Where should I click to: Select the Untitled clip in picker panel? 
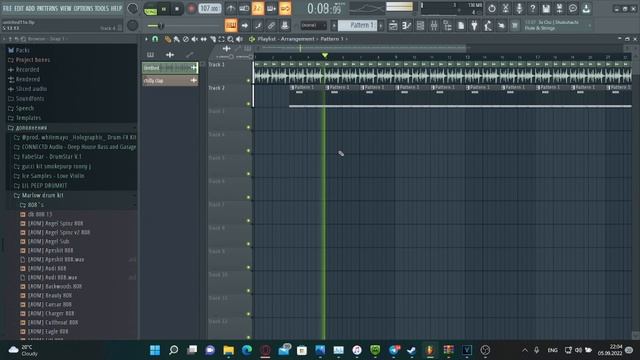170,68
